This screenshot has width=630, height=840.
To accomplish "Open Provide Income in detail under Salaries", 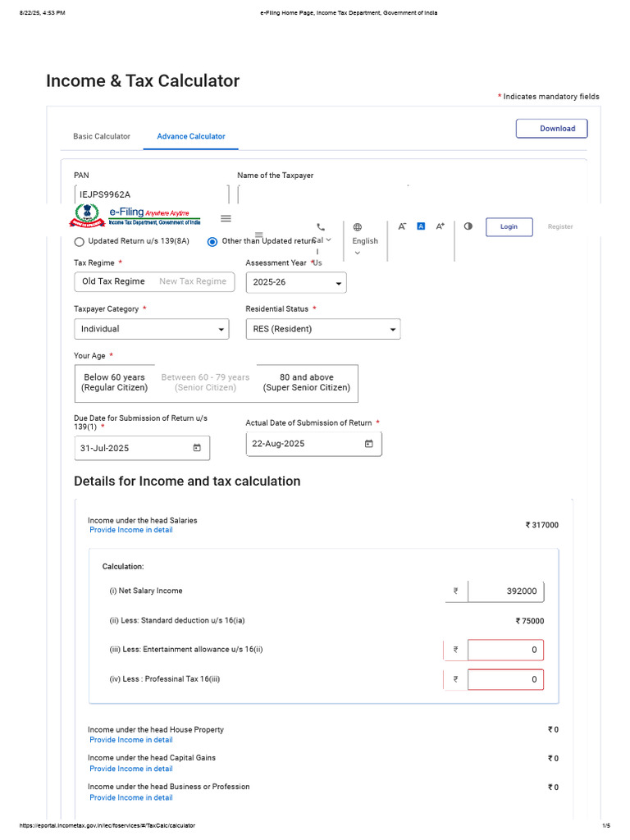I will (x=131, y=530).
